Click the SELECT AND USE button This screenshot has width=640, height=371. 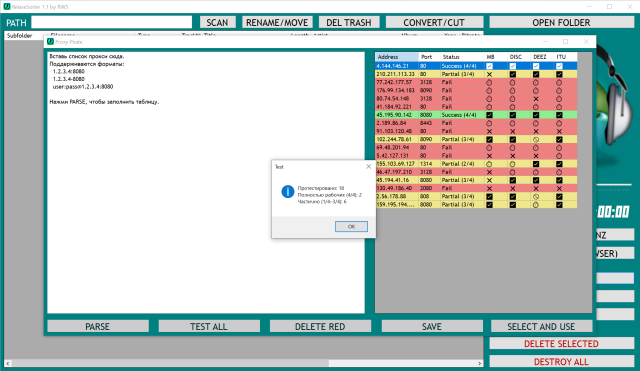(542, 326)
